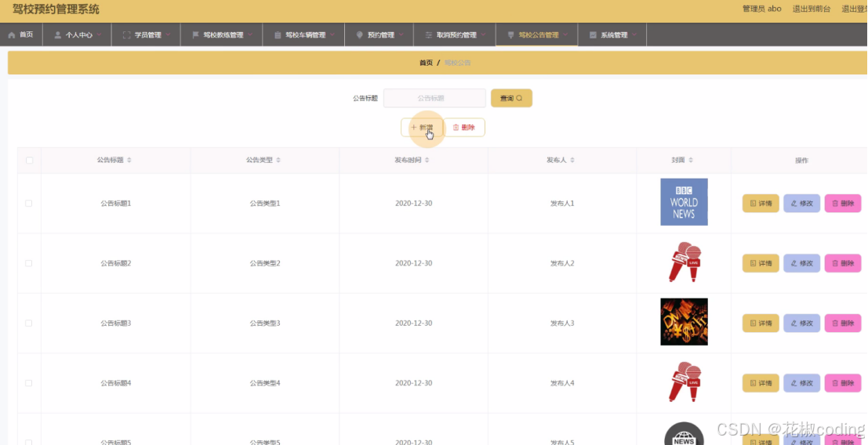Click the sort icon on 封面 column

[x=691, y=160]
